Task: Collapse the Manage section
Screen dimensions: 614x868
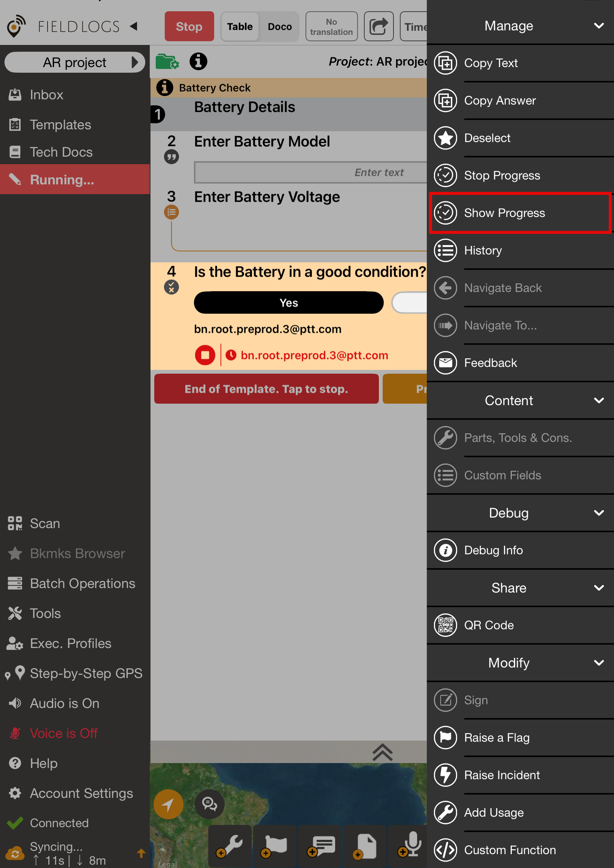Action: coord(599,26)
